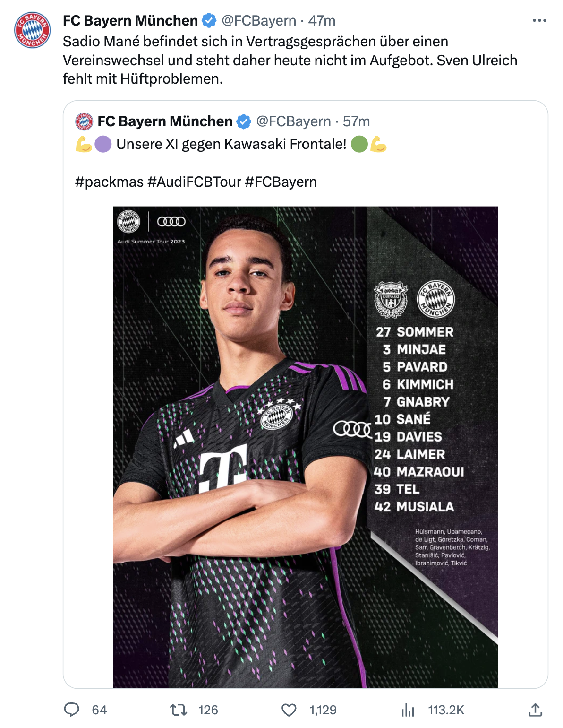Click the reply speech bubble icon
Screen dimensions: 563x728
pos(72,710)
